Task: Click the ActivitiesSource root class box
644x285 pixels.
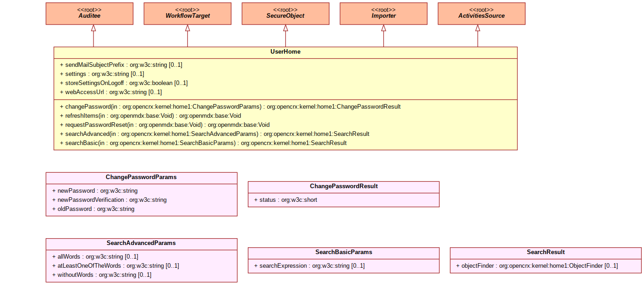Action: 482,14
